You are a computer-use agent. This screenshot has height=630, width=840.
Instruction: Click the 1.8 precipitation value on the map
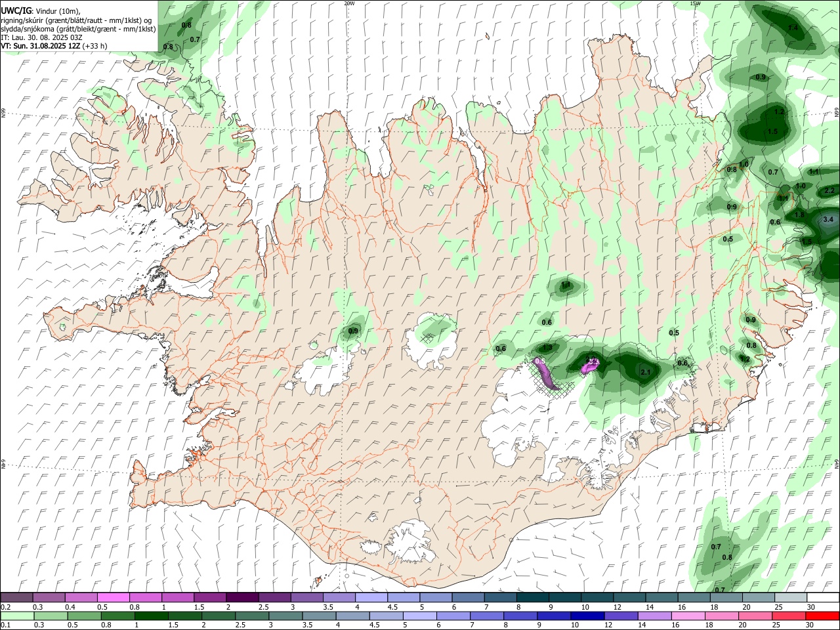(x=799, y=215)
